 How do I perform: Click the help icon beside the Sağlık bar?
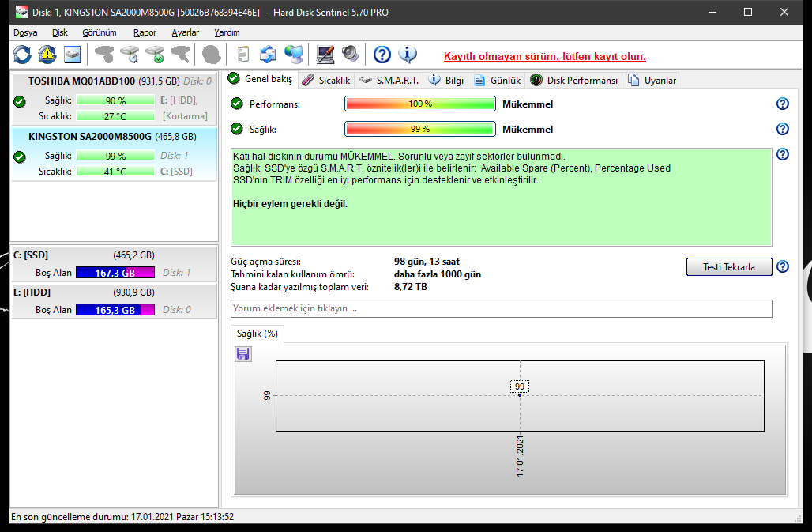coord(783,129)
